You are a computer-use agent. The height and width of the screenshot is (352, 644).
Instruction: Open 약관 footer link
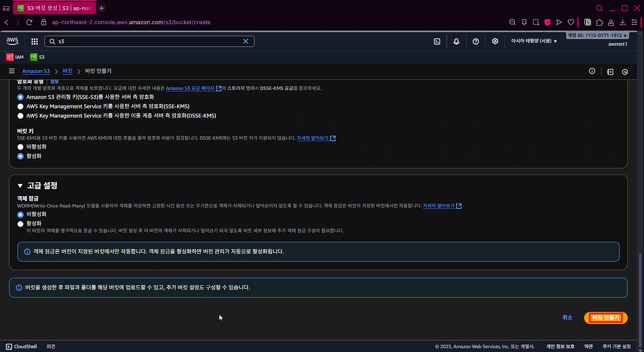tap(588, 346)
